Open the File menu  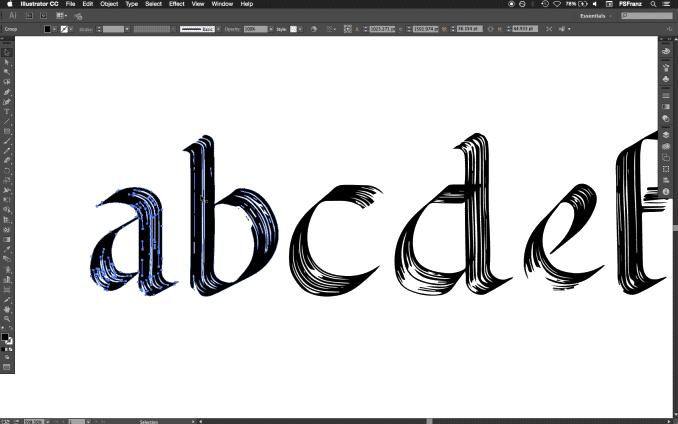70,4
